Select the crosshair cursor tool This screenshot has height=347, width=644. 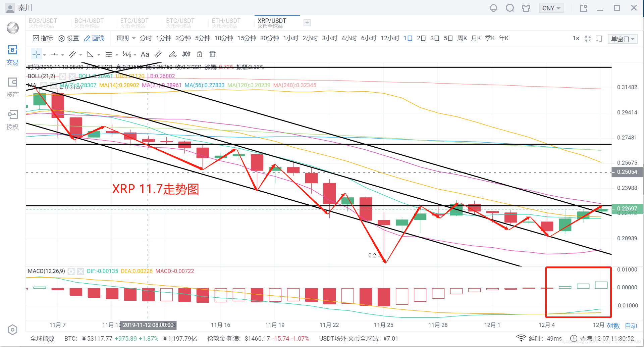point(36,54)
